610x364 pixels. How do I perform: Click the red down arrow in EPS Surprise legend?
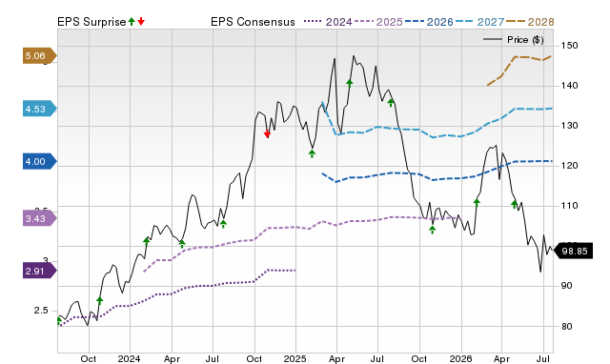(141, 21)
